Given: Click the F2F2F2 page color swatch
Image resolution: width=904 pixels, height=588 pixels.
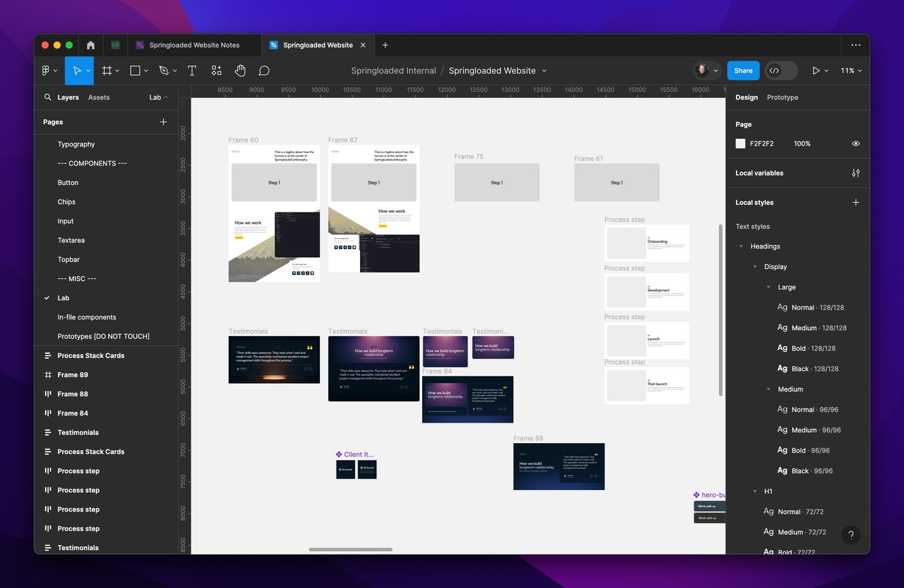Looking at the screenshot, I should point(741,144).
